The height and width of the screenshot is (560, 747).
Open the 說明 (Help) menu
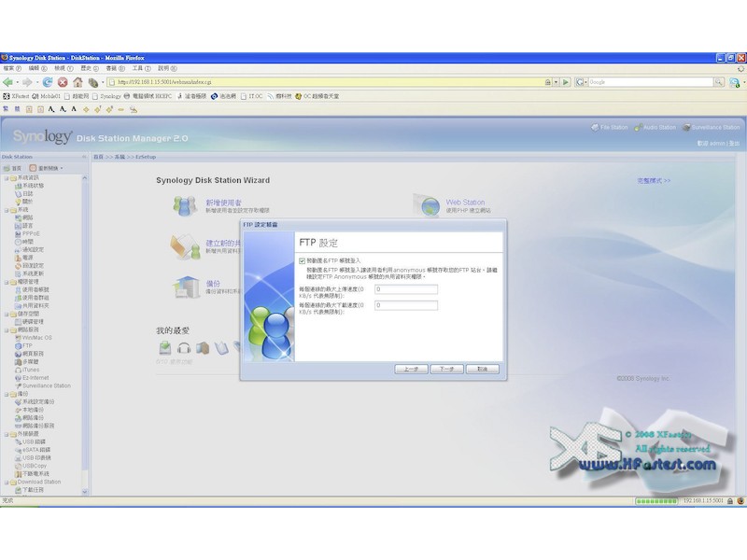coord(167,68)
